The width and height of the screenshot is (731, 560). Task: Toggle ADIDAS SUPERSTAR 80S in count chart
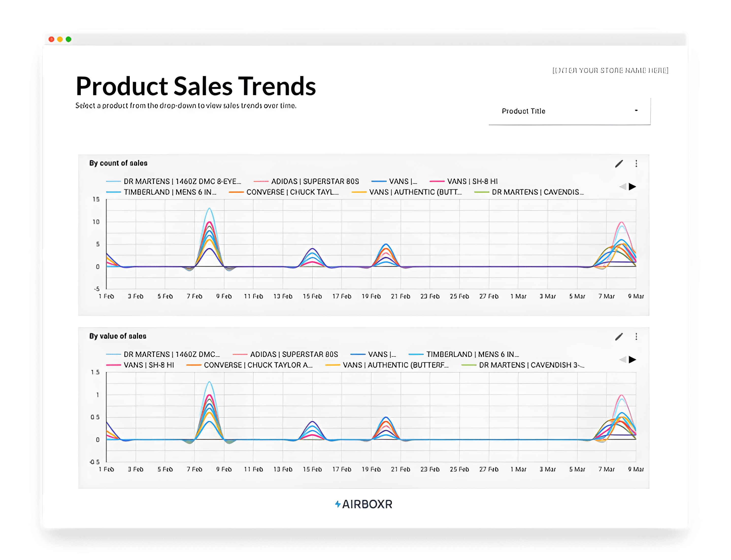tap(306, 181)
